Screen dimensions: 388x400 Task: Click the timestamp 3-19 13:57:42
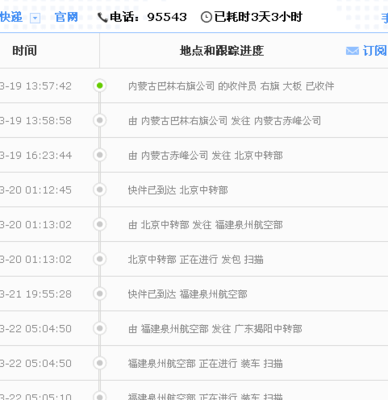[36, 86]
